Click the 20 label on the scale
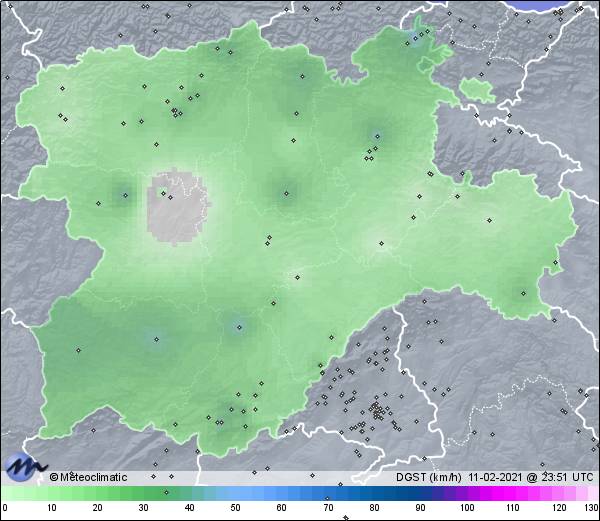 (98, 508)
